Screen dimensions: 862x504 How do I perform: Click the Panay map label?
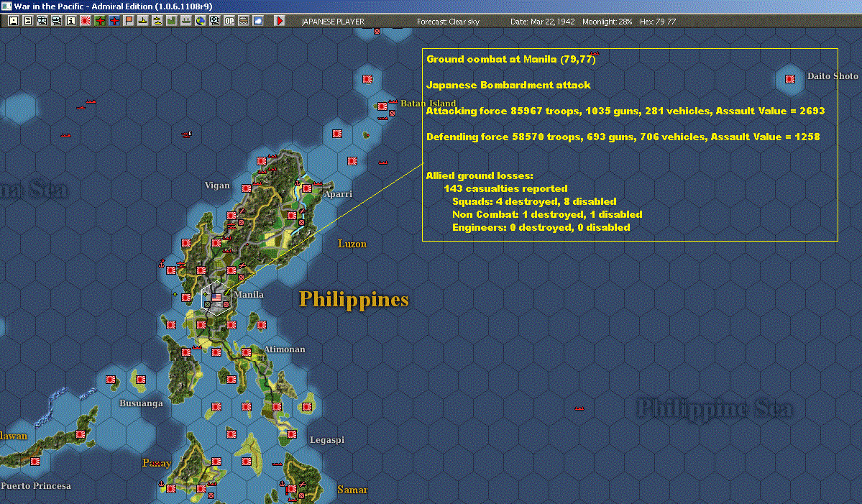[x=157, y=463]
